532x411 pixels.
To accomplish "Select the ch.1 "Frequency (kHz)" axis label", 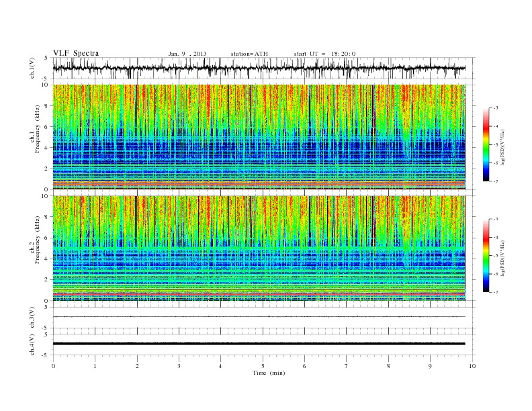I will pyautogui.click(x=38, y=129).
